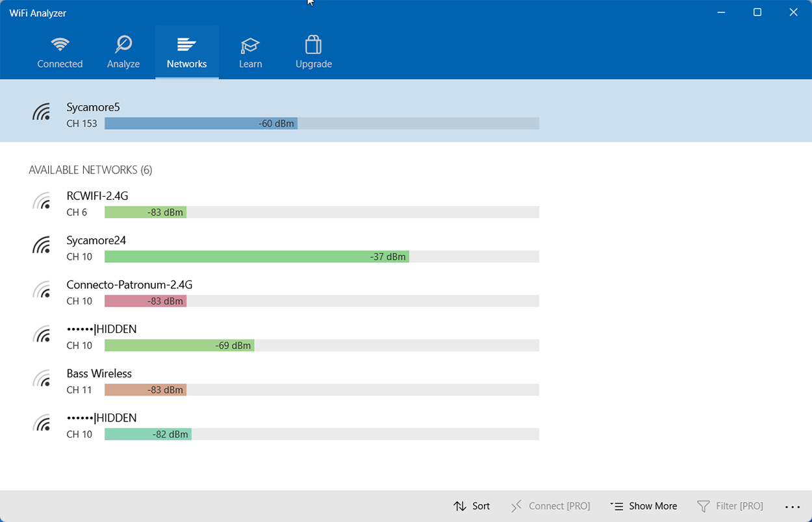
Task: Open the three-dot more options menu
Action: pyautogui.click(x=793, y=506)
